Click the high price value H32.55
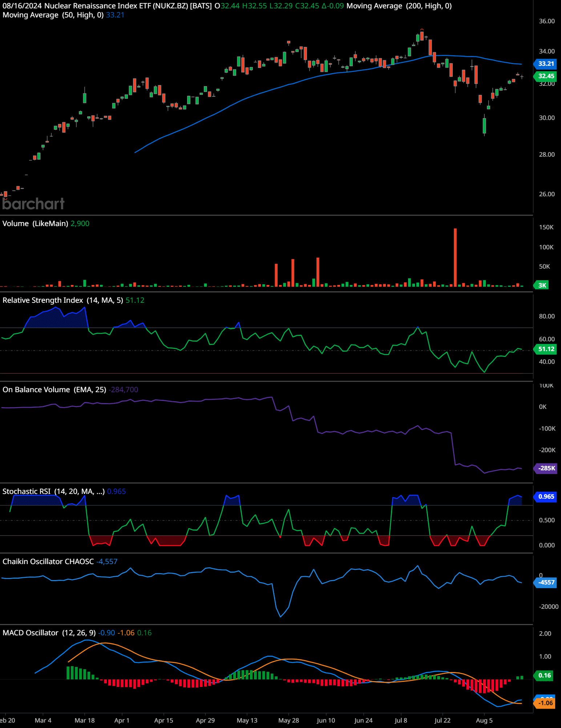 pyautogui.click(x=254, y=6)
